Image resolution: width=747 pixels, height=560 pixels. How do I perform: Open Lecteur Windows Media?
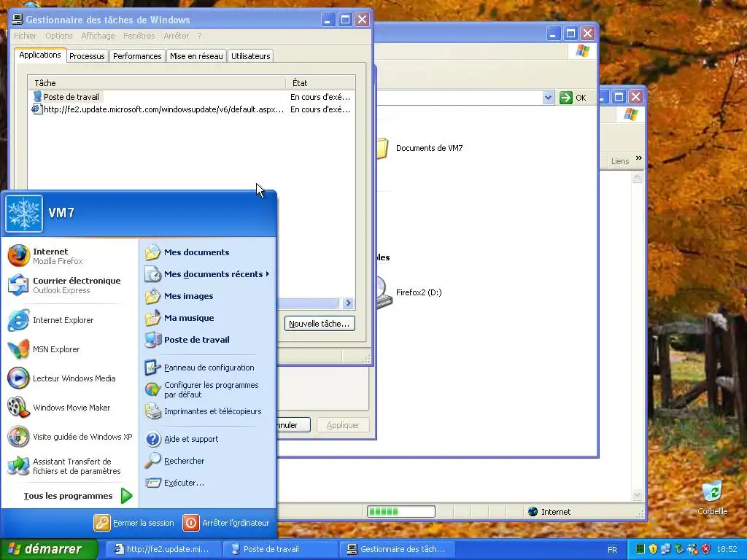pos(69,378)
